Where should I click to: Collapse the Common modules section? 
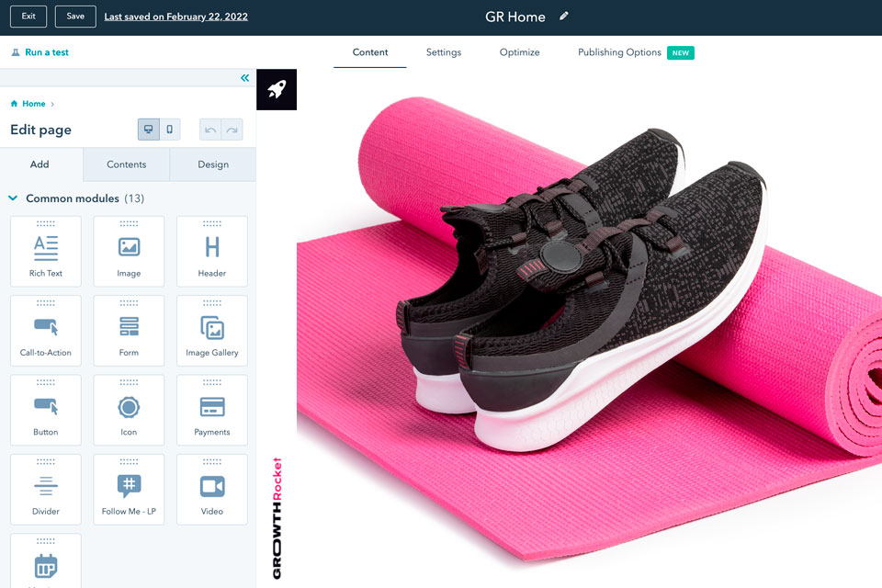(x=13, y=198)
